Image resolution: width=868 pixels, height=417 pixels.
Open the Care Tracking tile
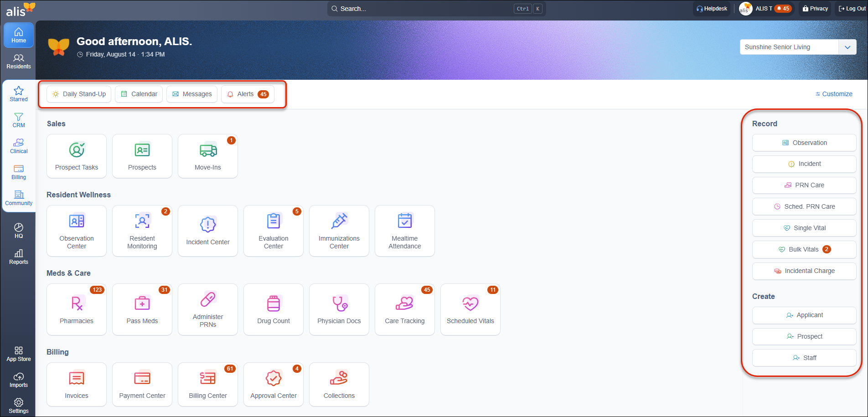[405, 309]
